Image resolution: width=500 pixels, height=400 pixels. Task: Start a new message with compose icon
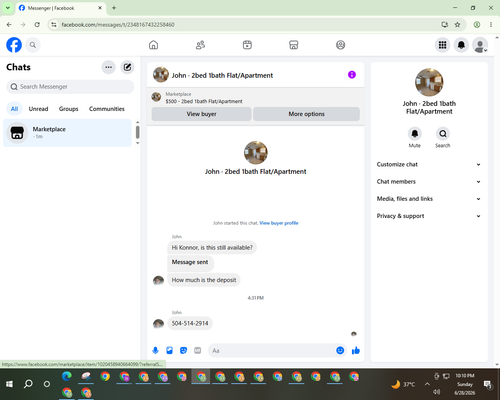click(x=127, y=67)
